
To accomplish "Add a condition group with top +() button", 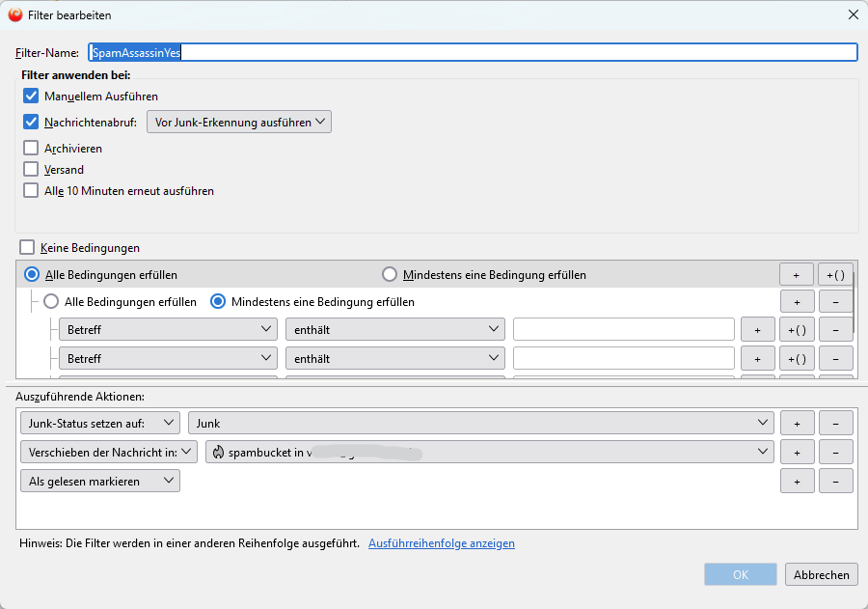I will (x=835, y=275).
